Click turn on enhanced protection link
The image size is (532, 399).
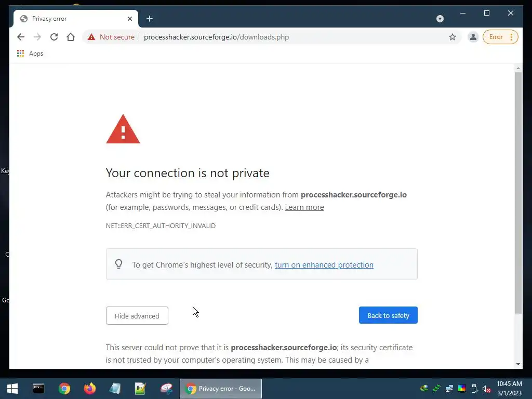(x=324, y=265)
